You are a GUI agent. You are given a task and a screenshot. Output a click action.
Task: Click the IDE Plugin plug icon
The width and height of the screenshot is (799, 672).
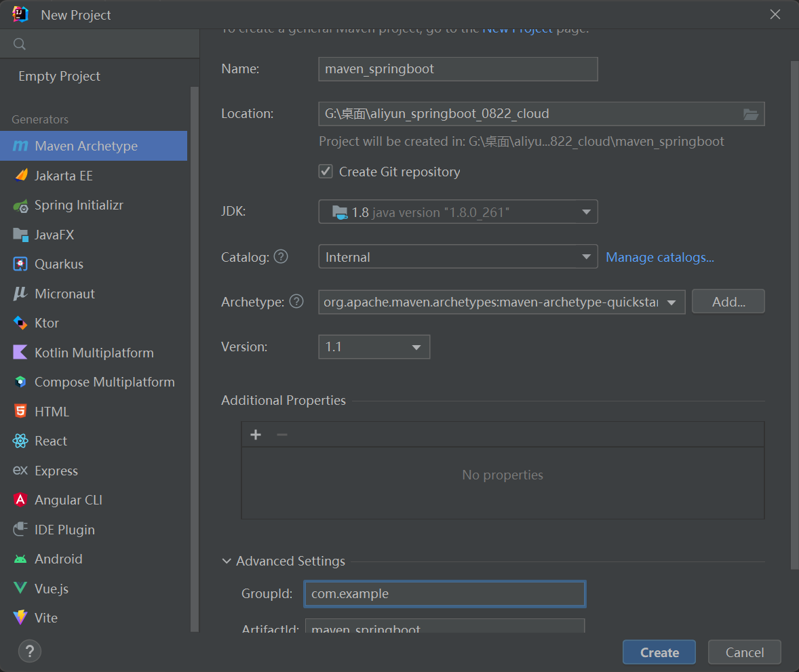point(20,530)
